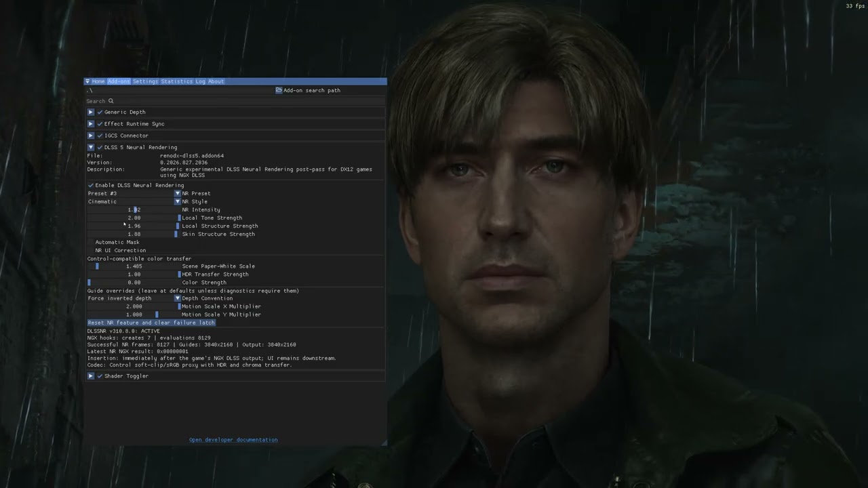Viewport: 868px width, 488px height.
Task: Focus the add-on Search field
Action: pos(235,101)
